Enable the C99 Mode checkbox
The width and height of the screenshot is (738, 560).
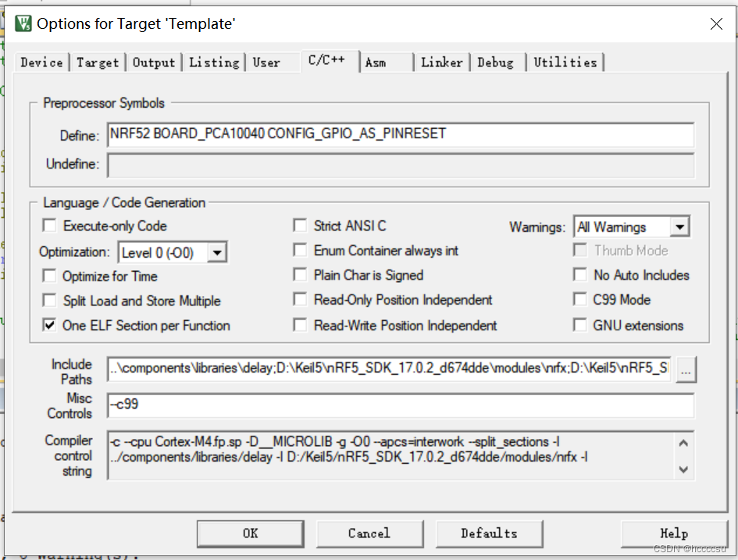pyautogui.click(x=580, y=300)
